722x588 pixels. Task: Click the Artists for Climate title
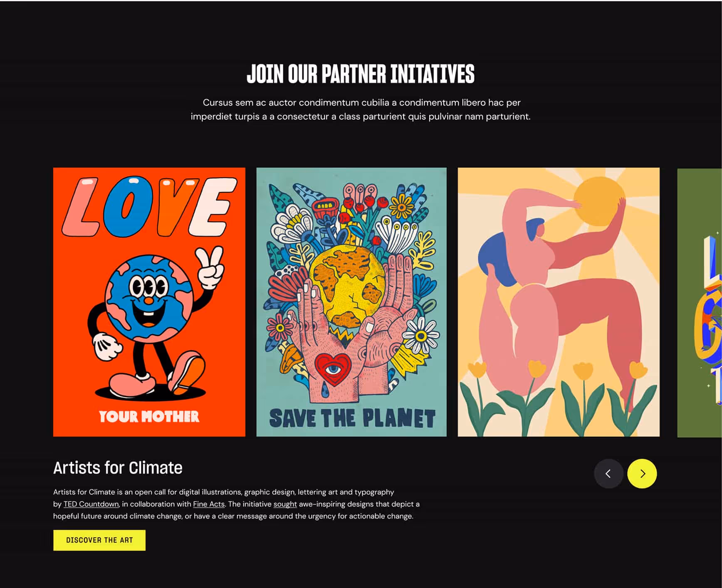(118, 468)
